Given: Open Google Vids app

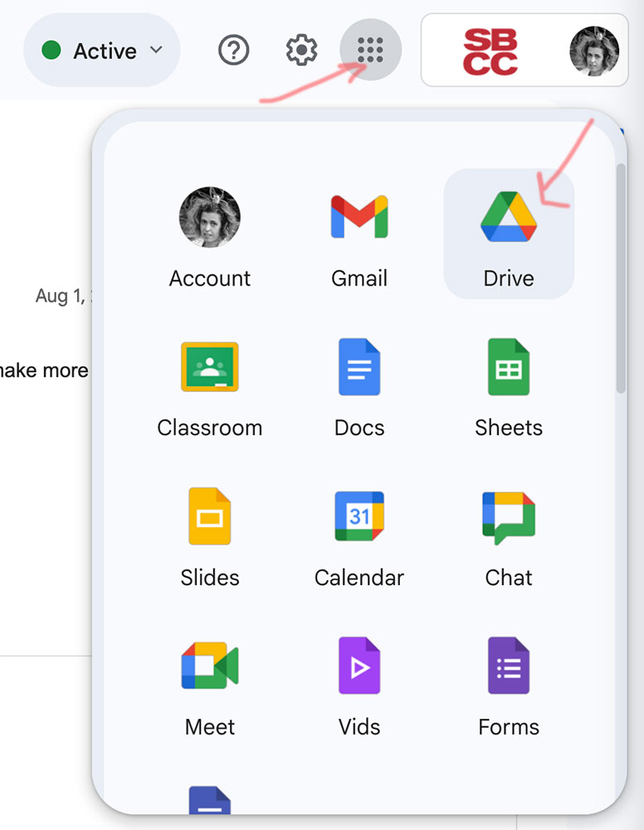Looking at the screenshot, I should click(359, 681).
